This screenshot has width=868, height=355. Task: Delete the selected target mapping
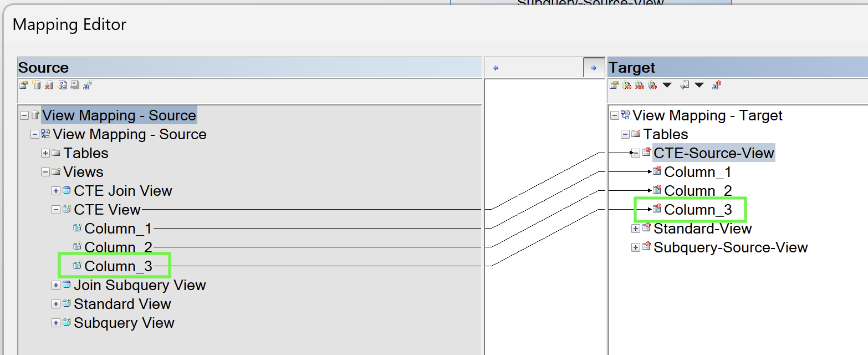(x=639, y=84)
